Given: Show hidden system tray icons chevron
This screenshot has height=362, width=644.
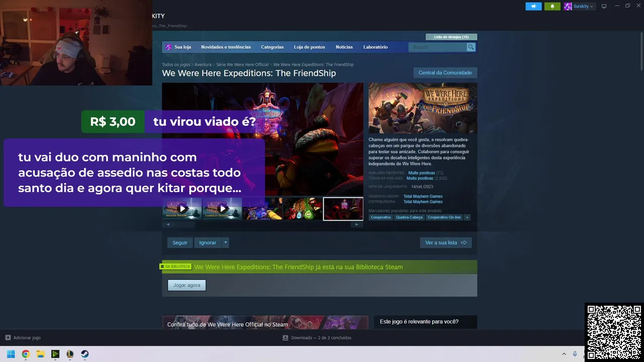Looking at the screenshot, I should point(563,354).
